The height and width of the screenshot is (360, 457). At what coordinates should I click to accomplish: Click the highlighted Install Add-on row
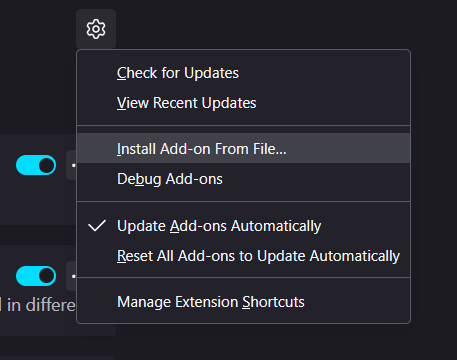click(x=243, y=148)
